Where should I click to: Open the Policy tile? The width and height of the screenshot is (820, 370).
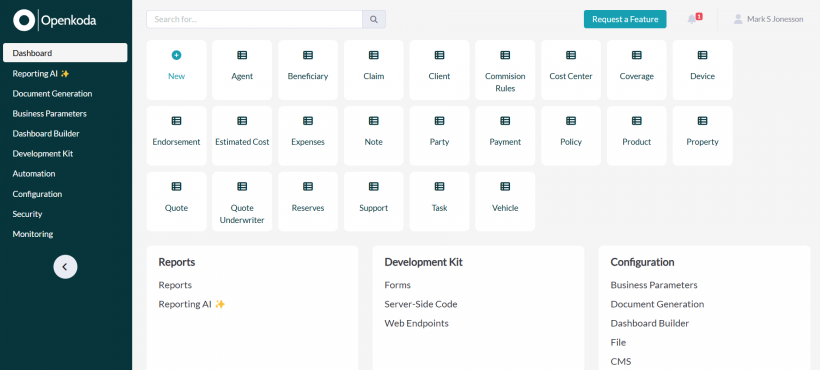[x=571, y=136]
